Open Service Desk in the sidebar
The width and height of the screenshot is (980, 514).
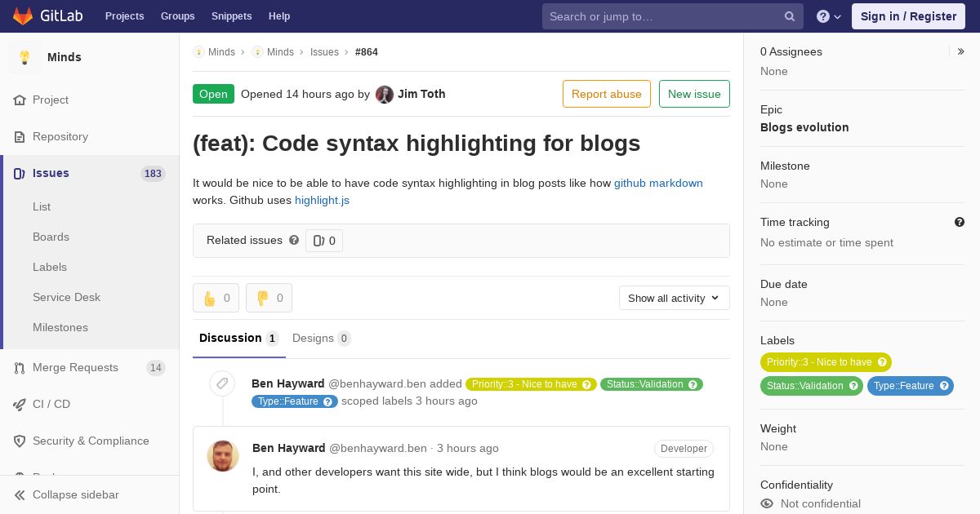point(66,297)
